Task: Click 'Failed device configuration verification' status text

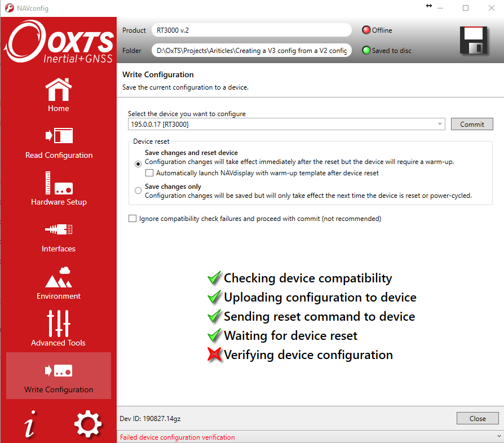Action: pyautogui.click(x=178, y=437)
